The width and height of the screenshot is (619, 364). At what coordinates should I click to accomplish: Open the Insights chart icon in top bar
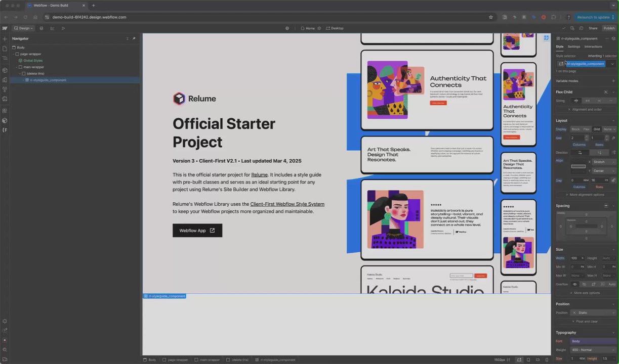(52, 28)
